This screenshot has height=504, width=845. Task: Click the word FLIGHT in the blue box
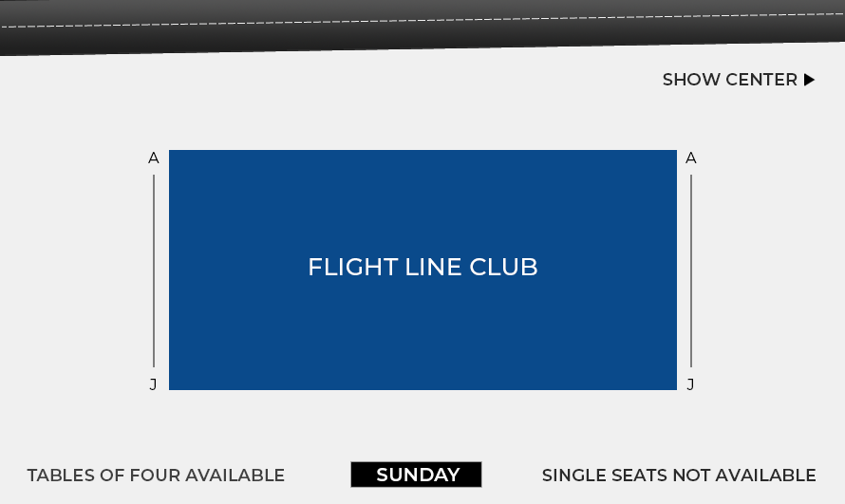(353, 267)
